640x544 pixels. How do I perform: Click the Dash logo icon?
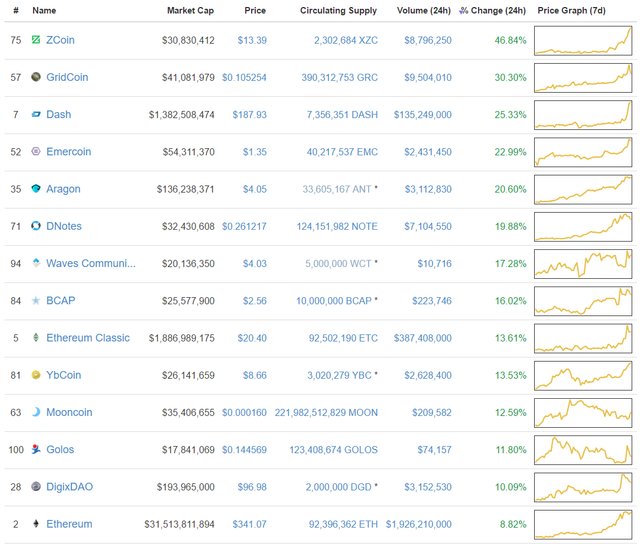[x=36, y=115]
